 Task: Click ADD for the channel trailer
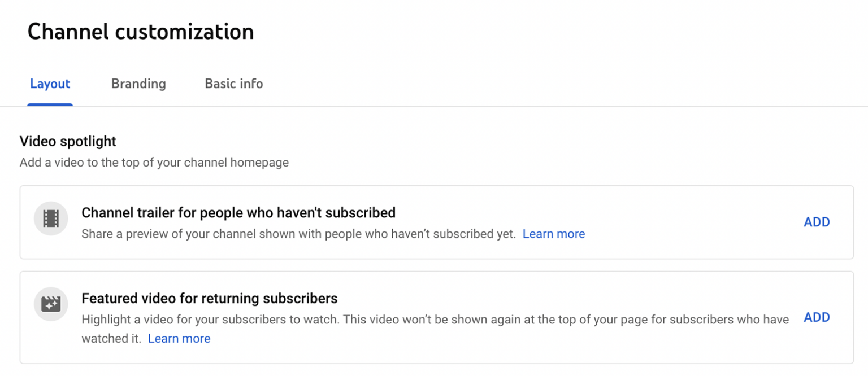(x=817, y=222)
